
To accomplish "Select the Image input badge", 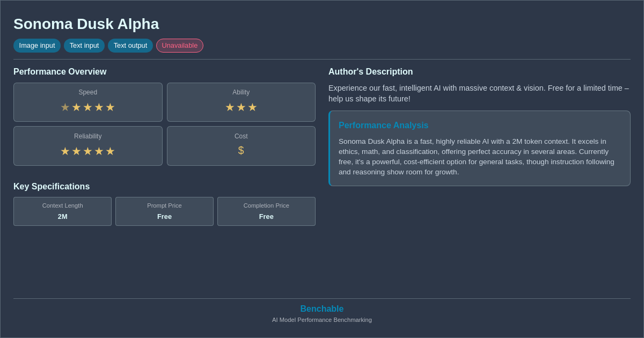I will pyautogui.click(x=37, y=46).
